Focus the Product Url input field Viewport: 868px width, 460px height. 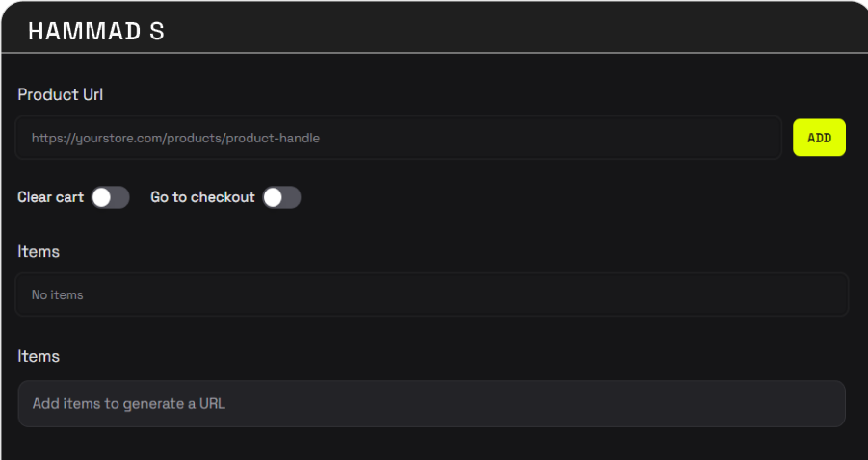pyautogui.click(x=398, y=138)
